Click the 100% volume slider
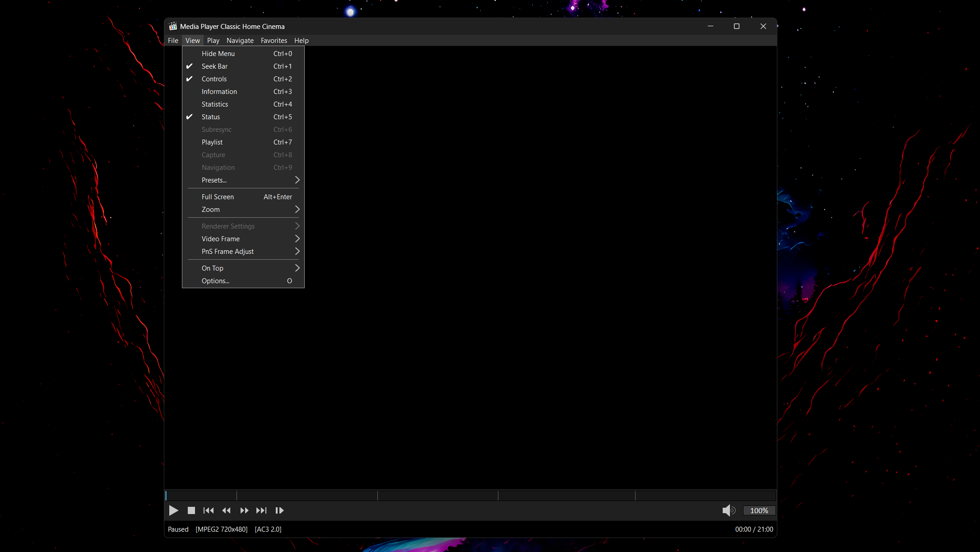The width and height of the screenshot is (980, 552). coord(759,510)
